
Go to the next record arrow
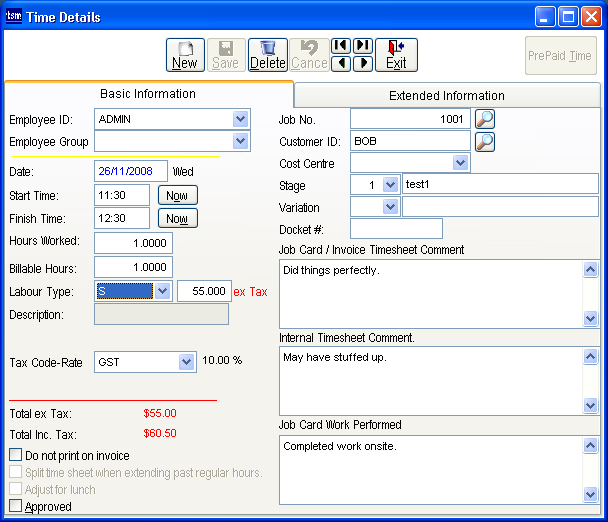(362, 64)
